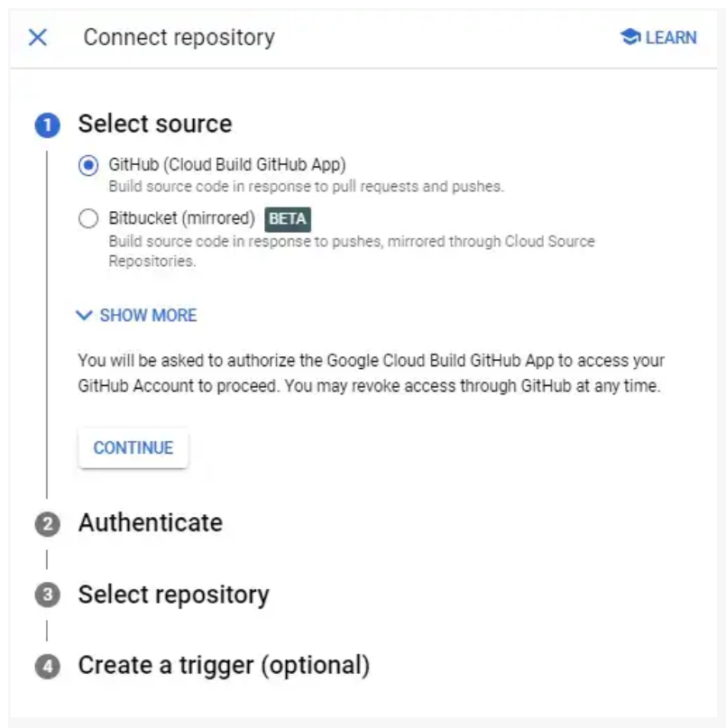Go to Create a trigger (optional) step
This screenshot has height=728, width=726.
click(224, 666)
